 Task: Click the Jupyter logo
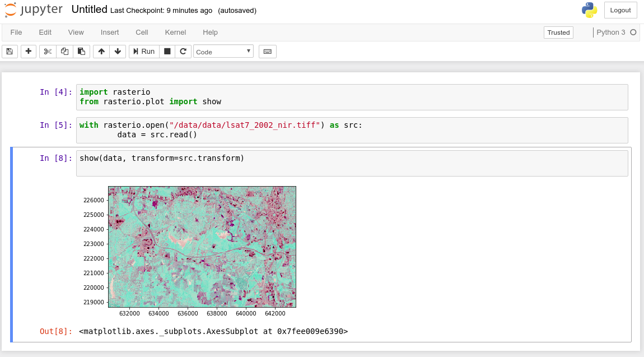34,9
